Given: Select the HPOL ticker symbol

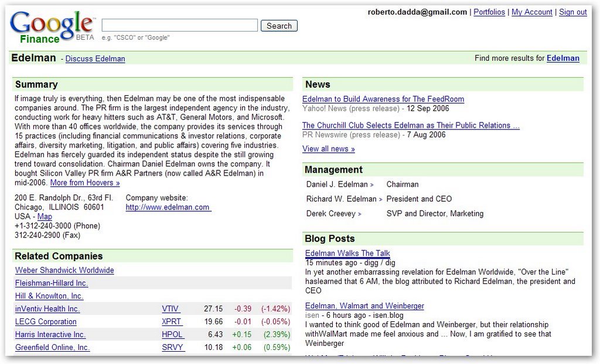Looking at the screenshot, I should [173, 335].
